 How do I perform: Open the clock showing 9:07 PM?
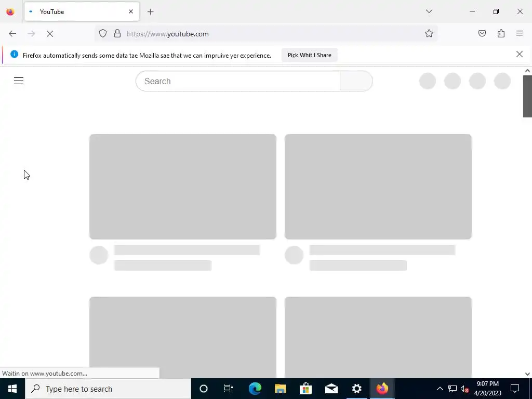[x=487, y=389]
